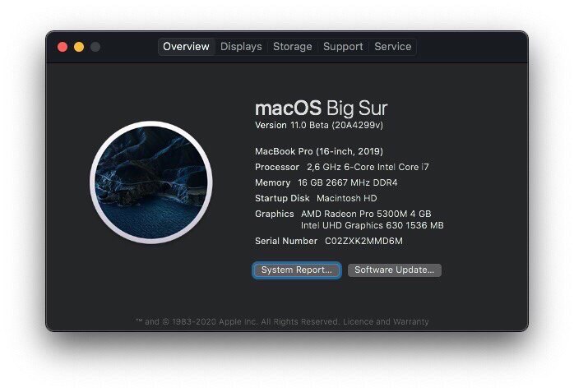Click the Serial Number value C02ZXK2MMD6M
This screenshot has width=574, height=392.
363,242
